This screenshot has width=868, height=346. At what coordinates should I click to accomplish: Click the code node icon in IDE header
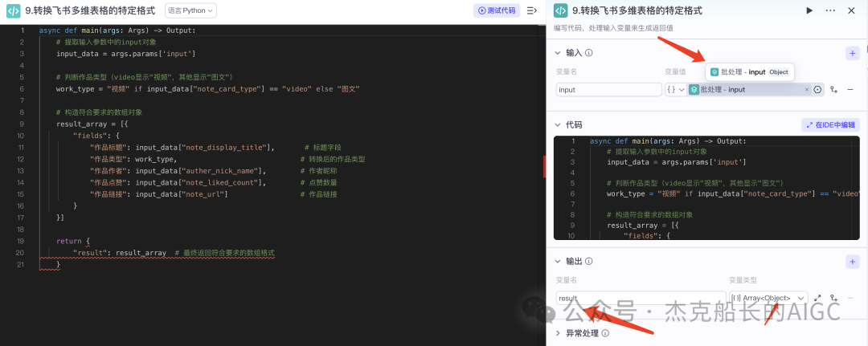tap(14, 10)
